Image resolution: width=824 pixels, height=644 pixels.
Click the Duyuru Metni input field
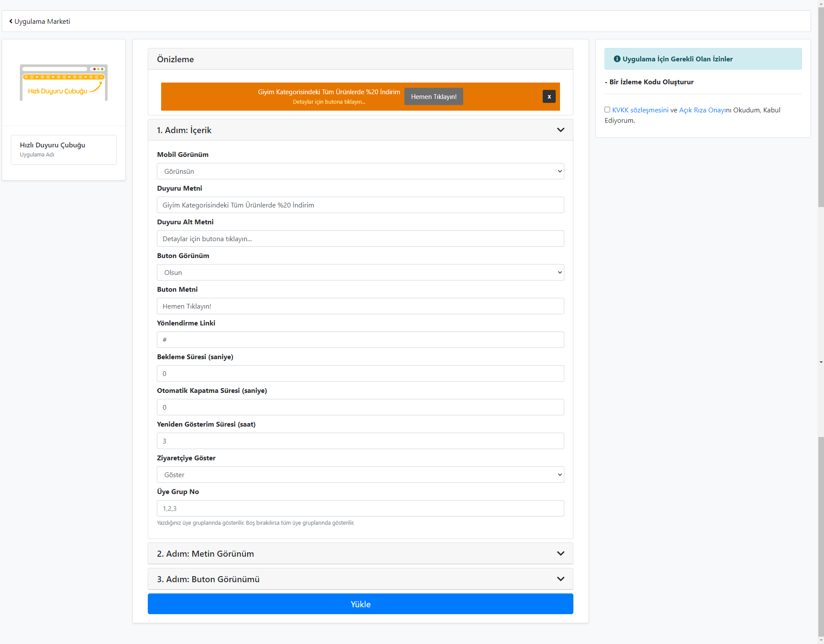click(x=360, y=205)
